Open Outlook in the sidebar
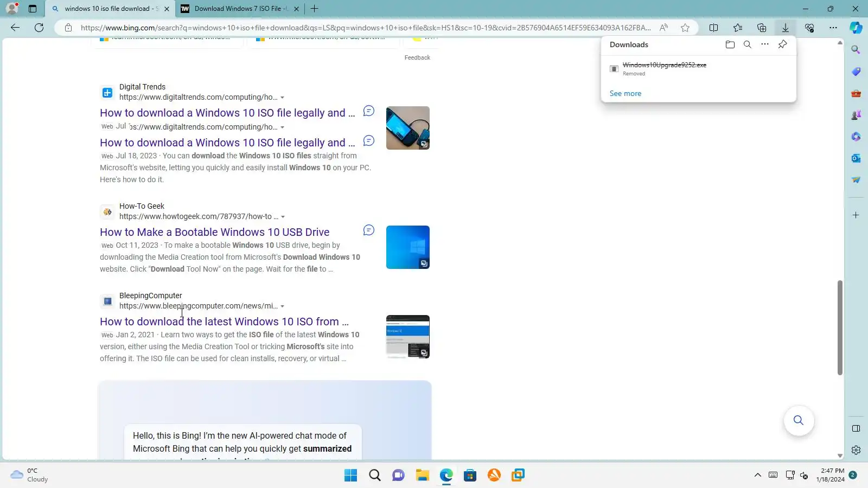The height and width of the screenshot is (488, 868). [x=856, y=158]
